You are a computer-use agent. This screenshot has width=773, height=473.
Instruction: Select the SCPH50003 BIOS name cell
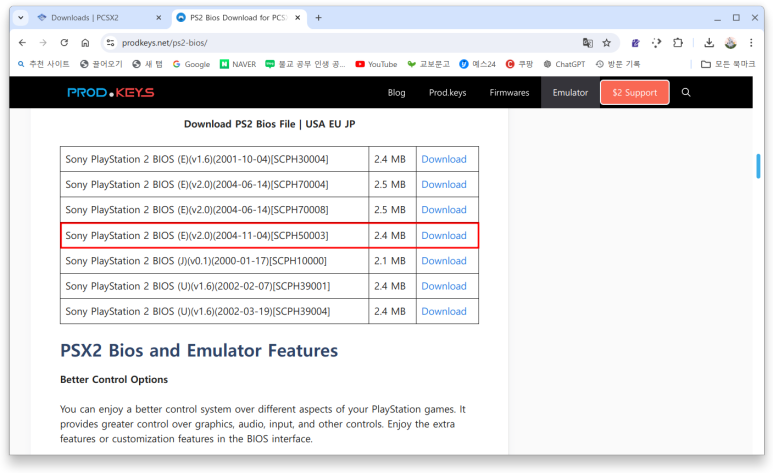(214, 236)
